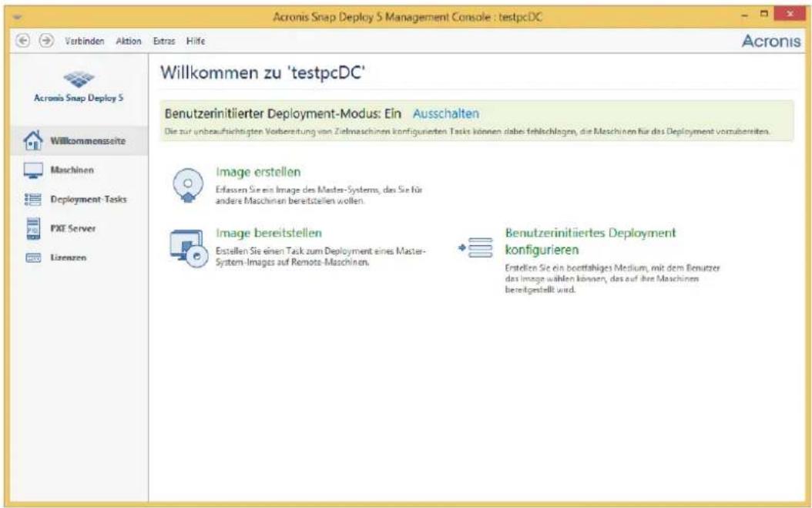Maximize the Management Console window
Image resolution: width=812 pixels, height=508 pixels.
(763, 15)
